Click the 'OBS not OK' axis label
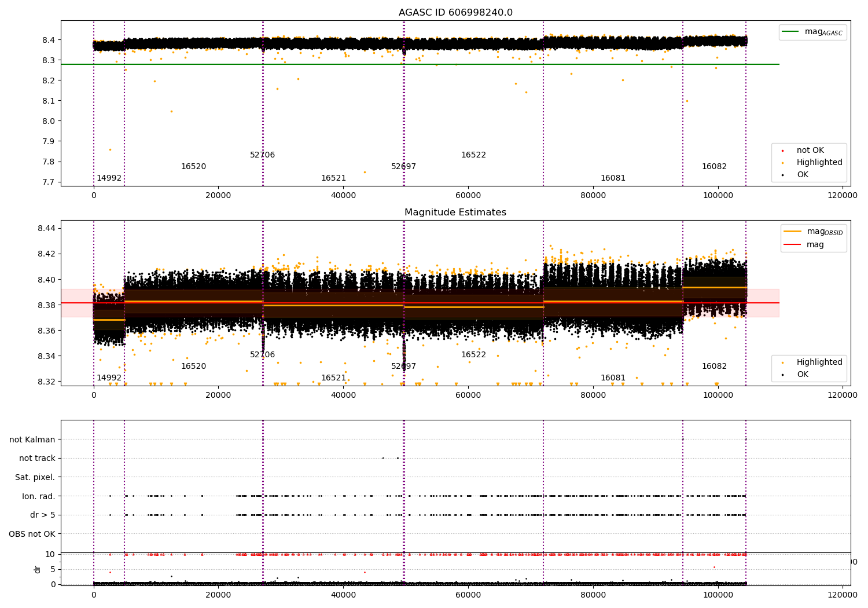The width and height of the screenshot is (868, 608). coord(32,534)
